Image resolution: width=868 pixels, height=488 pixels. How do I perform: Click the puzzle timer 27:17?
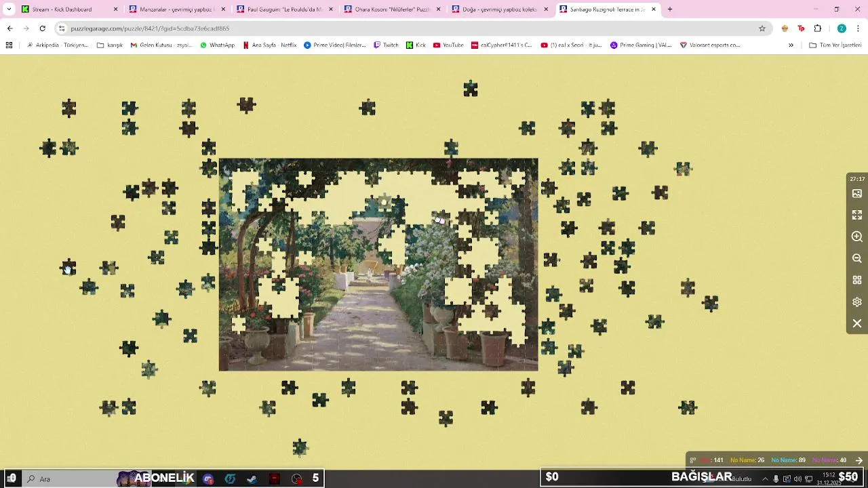click(857, 179)
